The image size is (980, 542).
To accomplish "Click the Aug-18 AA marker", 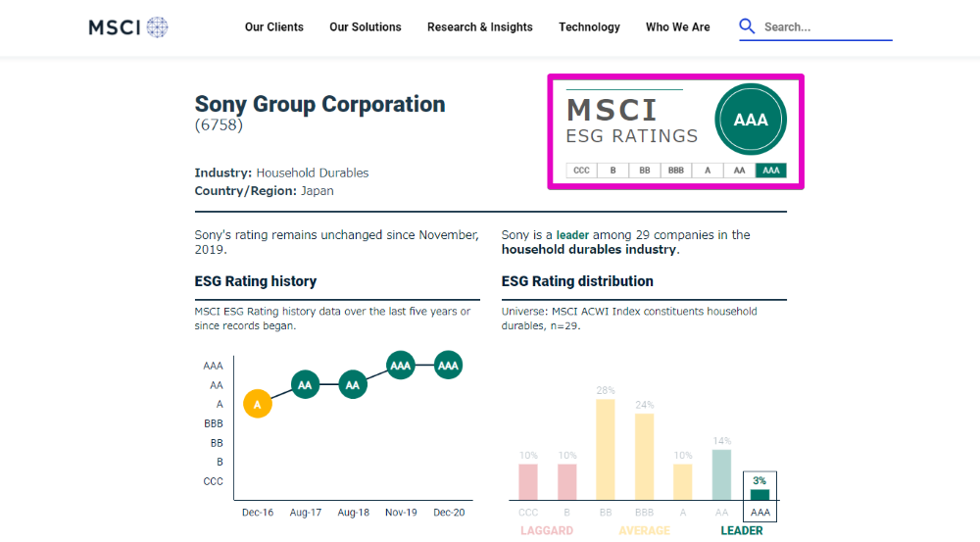I will point(353,384).
